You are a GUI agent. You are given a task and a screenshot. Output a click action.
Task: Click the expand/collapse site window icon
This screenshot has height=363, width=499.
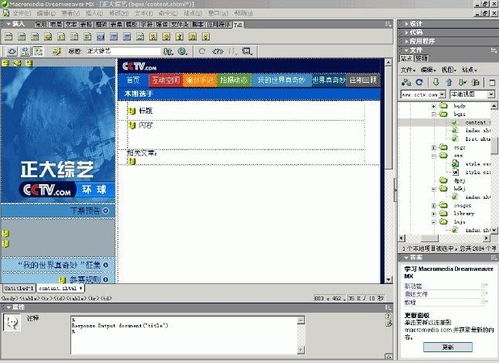click(492, 82)
